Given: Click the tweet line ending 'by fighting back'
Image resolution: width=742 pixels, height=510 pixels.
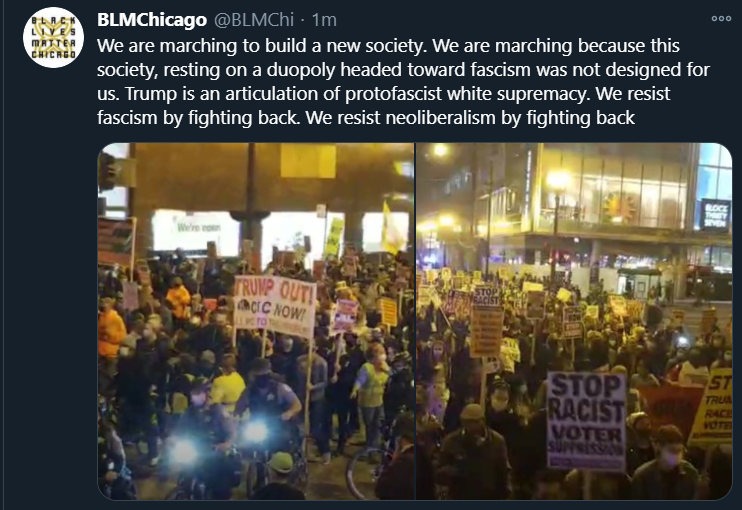Looking at the screenshot, I should (366, 117).
